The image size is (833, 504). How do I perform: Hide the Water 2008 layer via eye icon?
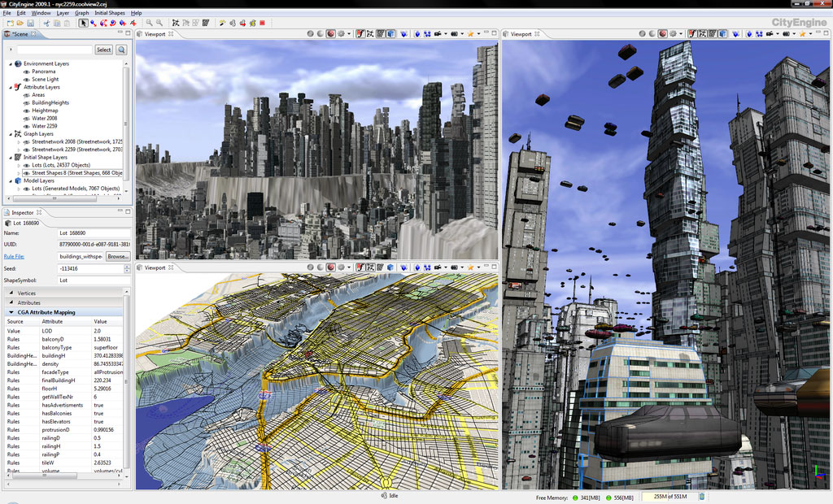pyautogui.click(x=26, y=119)
